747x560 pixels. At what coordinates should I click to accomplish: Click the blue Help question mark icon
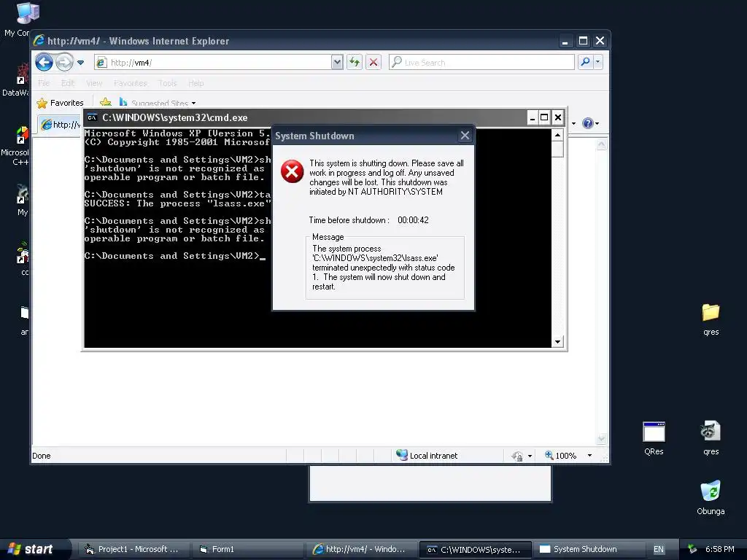point(588,123)
